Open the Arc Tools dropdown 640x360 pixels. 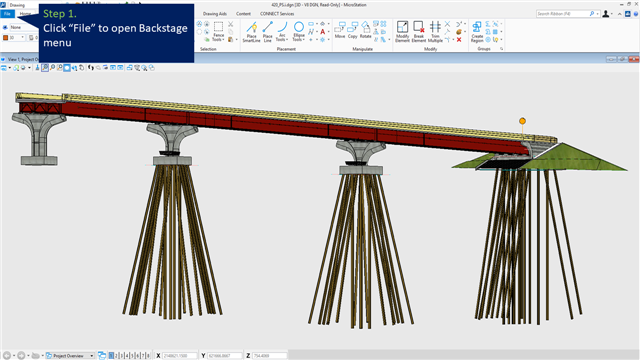click(282, 32)
